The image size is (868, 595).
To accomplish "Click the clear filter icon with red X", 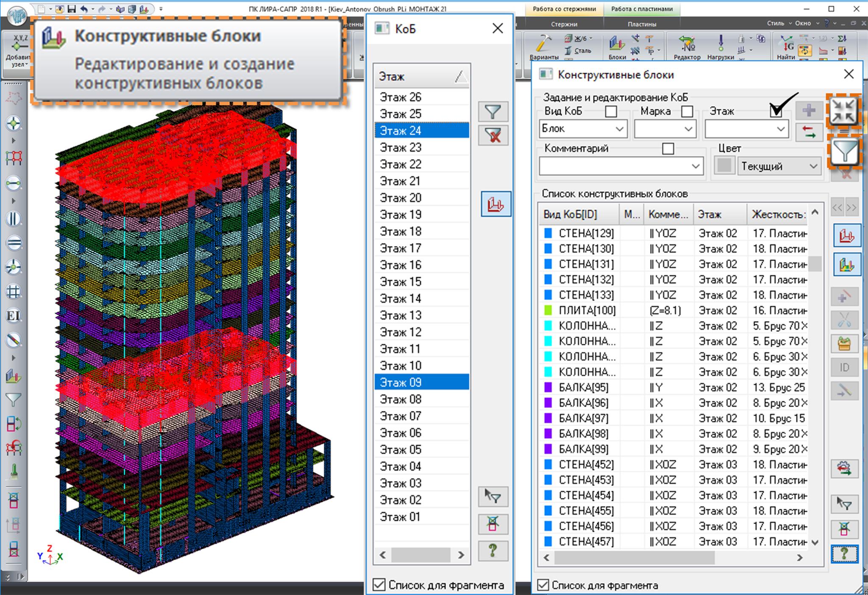I will pyautogui.click(x=493, y=136).
